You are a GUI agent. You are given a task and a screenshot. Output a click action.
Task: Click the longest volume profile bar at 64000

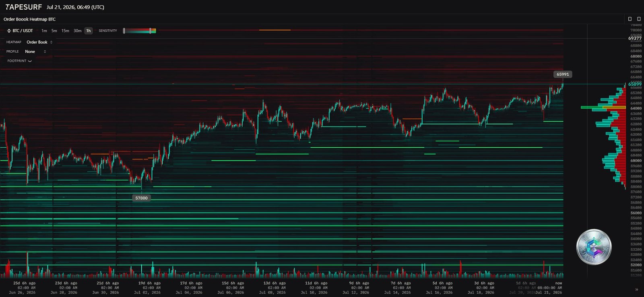(x=603, y=107)
